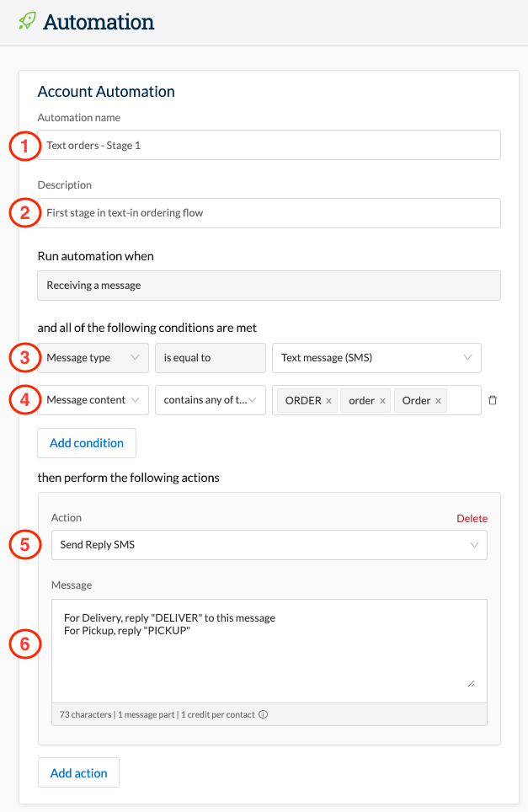Click the "Receiving a message" trigger field
Screen dimensions: 528x812
click(x=269, y=285)
